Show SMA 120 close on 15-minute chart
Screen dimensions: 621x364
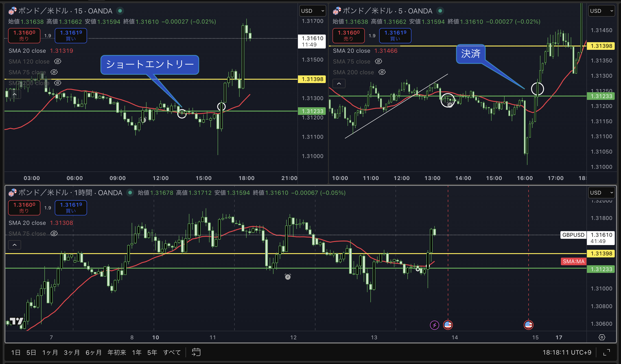(58, 61)
